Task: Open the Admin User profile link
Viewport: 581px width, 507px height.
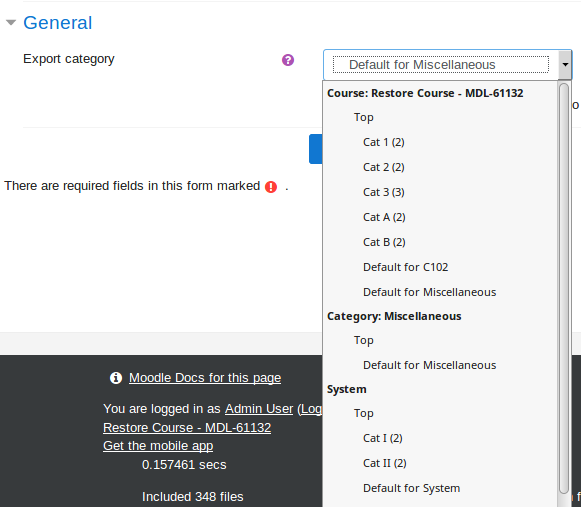Action: [x=259, y=409]
